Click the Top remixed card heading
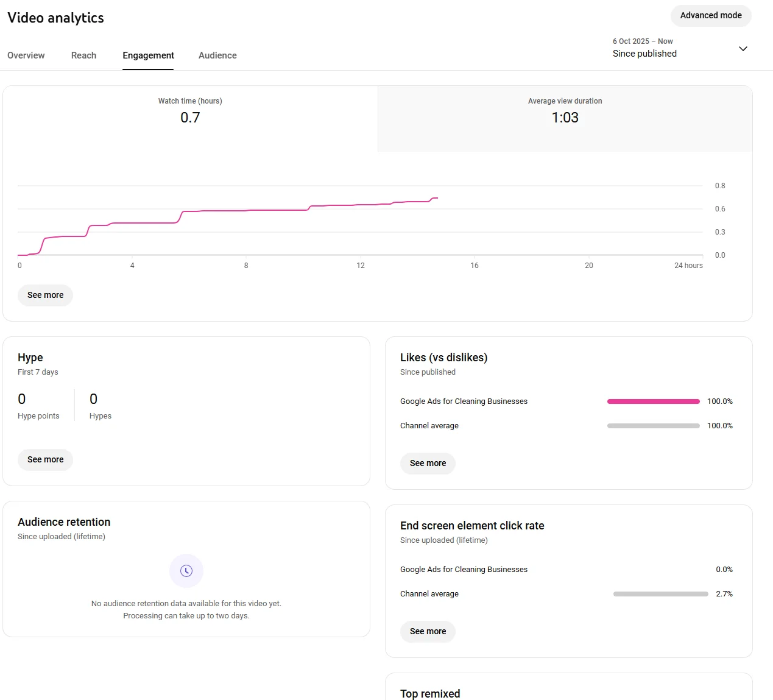Viewport: 773px width, 700px height. [x=430, y=693]
